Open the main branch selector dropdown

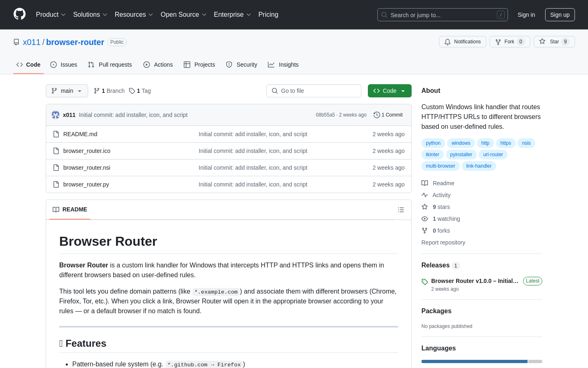(x=67, y=91)
